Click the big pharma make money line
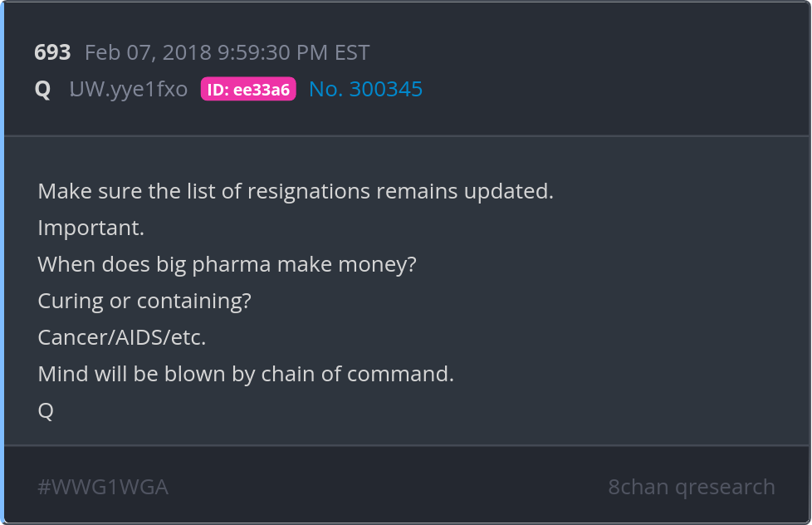The height and width of the screenshot is (525, 812). click(227, 264)
